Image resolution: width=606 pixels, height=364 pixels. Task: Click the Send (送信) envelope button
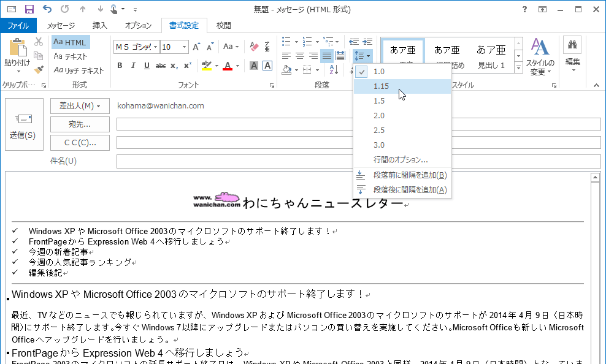24,124
